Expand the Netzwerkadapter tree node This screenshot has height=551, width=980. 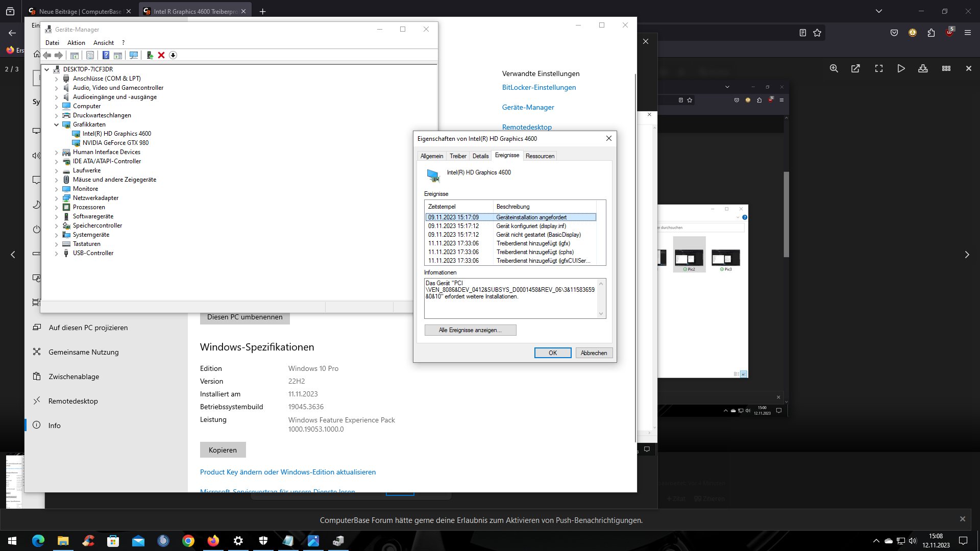(57, 198)
